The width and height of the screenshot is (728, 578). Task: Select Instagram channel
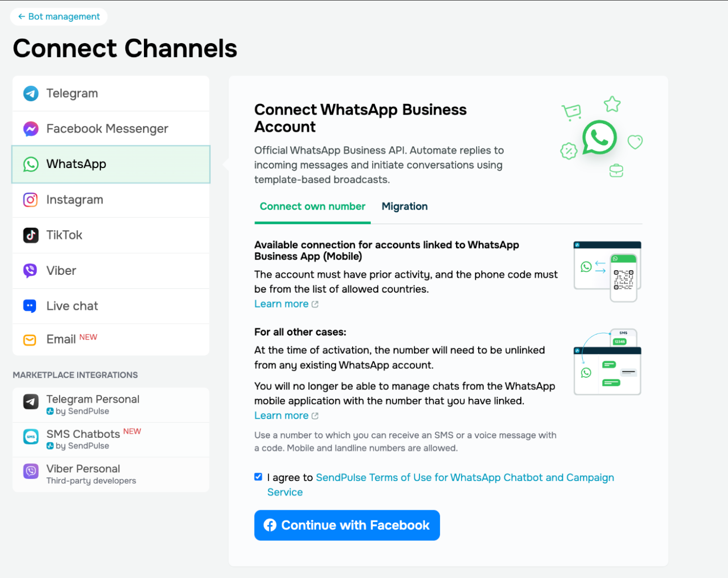click(111, 200)
